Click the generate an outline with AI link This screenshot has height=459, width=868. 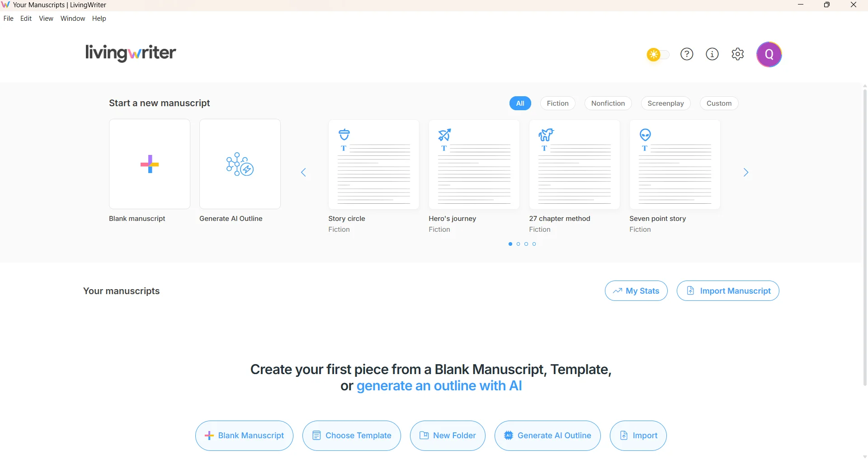pos(439,386)
